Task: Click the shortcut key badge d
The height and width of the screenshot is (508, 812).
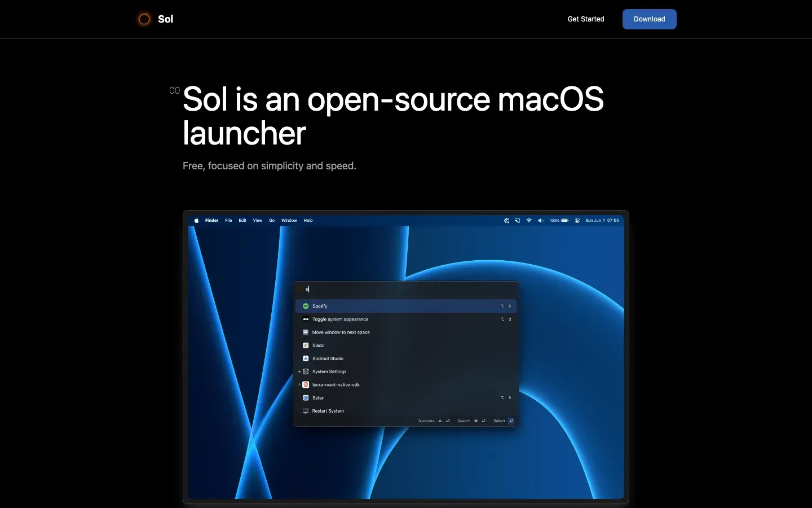Action: [510, 319]
